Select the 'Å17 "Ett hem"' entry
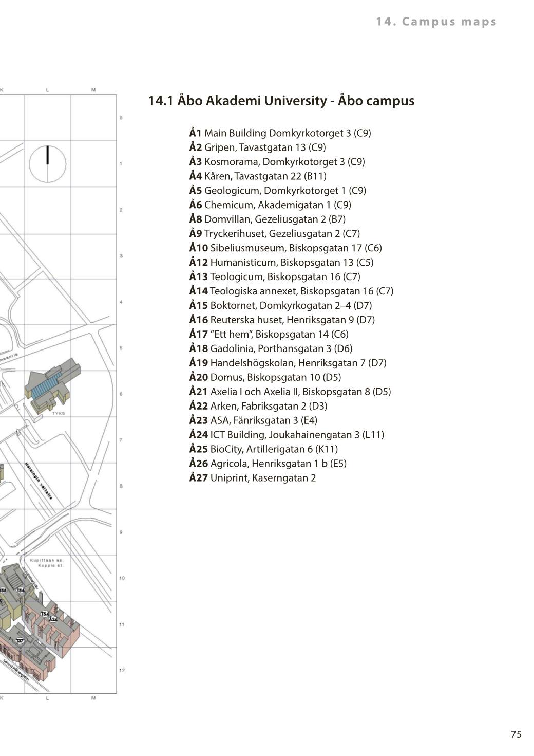 (x=269, y=335)
